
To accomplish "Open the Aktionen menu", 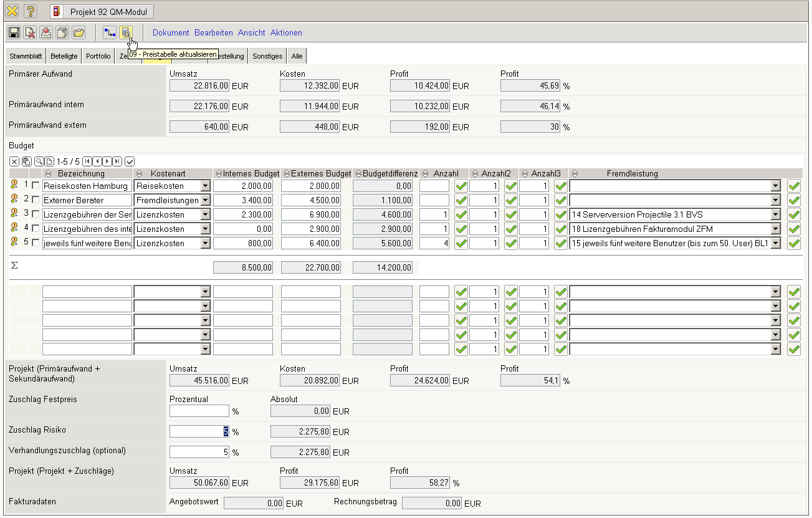I will [286, 32].
